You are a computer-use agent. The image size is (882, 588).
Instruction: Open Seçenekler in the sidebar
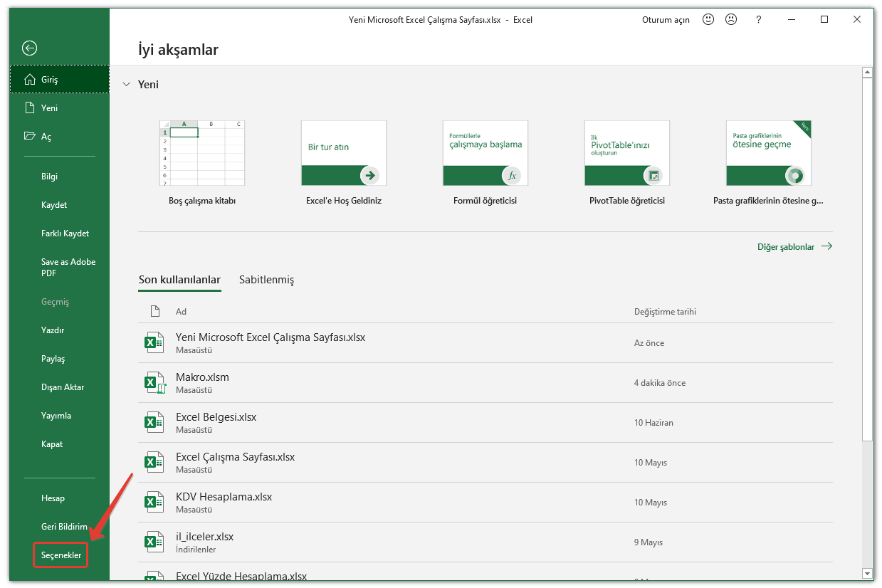[x=61, y=555]
